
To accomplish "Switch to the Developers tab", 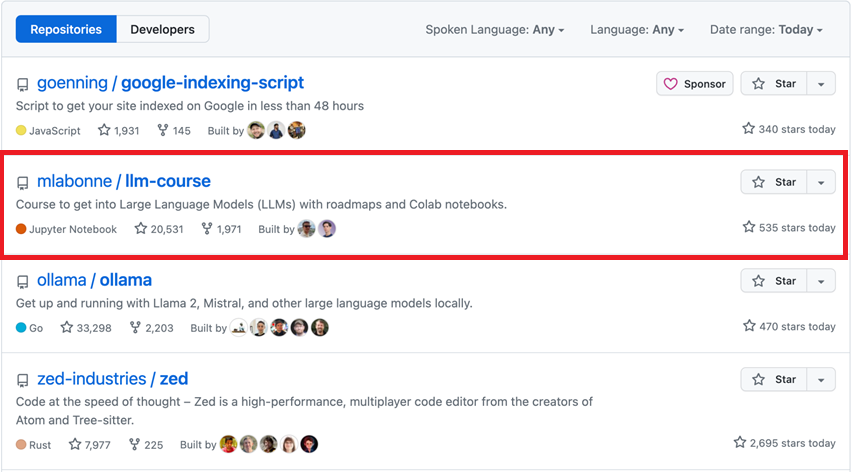I will pyautogui.click(x=162, y=29).
